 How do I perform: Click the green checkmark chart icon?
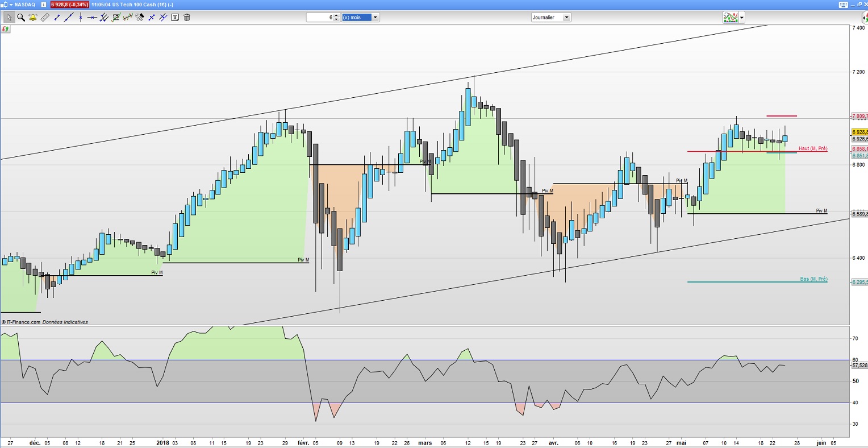pos(116,17)
